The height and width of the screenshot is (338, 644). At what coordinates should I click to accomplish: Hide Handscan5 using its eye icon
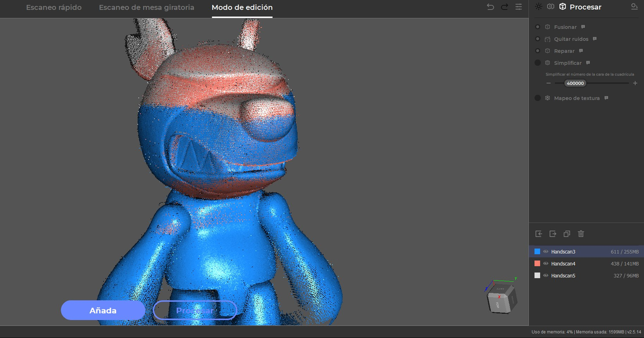point(546,276)
